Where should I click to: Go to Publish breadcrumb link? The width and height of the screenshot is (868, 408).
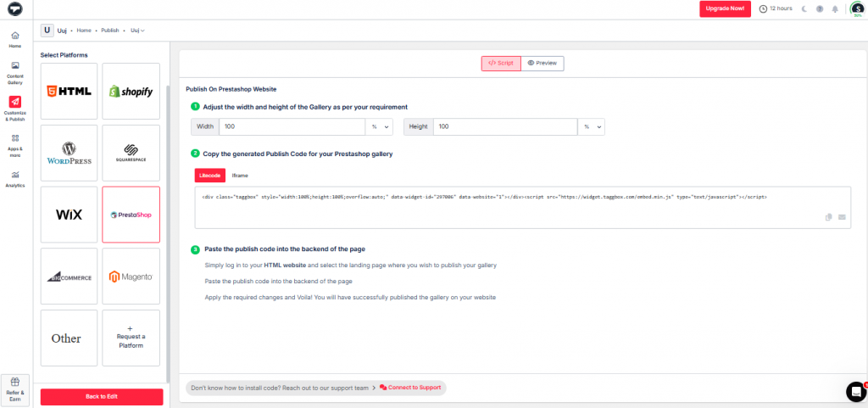tap(110, 31)
